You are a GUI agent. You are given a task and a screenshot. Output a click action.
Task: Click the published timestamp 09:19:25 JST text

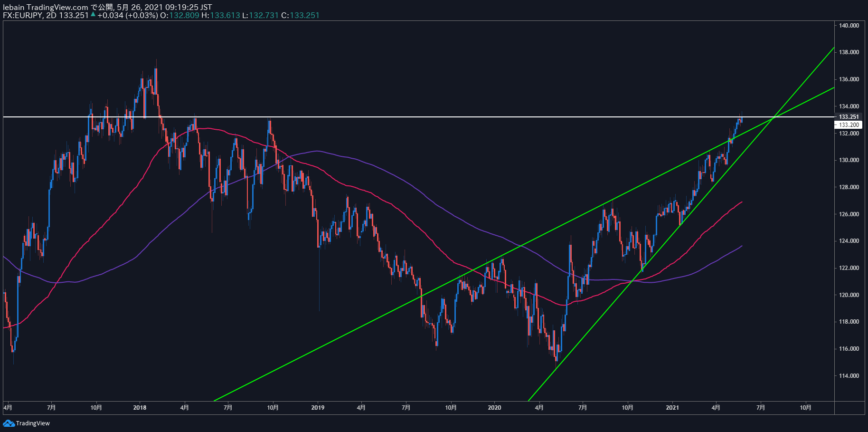[189, 7]
